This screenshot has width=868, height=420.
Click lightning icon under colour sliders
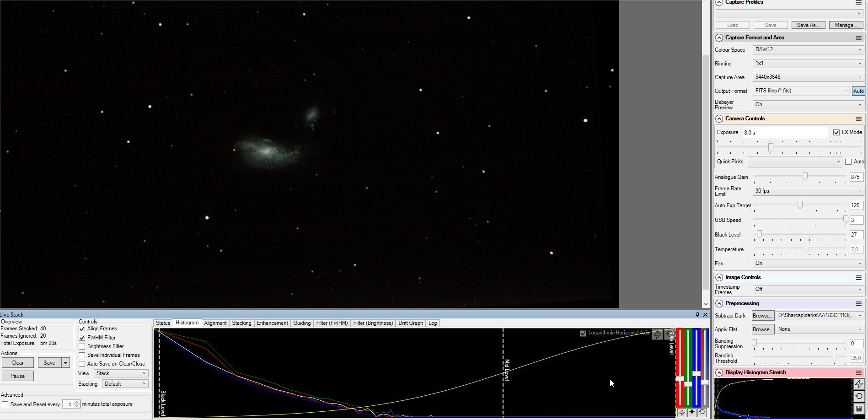point(682,412)
